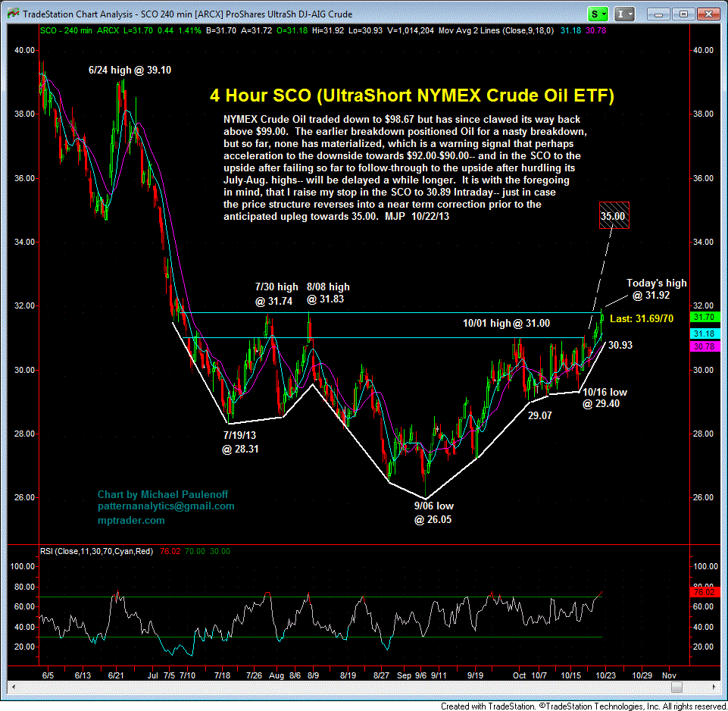The width and height of the screenshot is (728, 711).
Task: Click the '7/19/13 @ 28.31' annotation
Action: (240, 442)
